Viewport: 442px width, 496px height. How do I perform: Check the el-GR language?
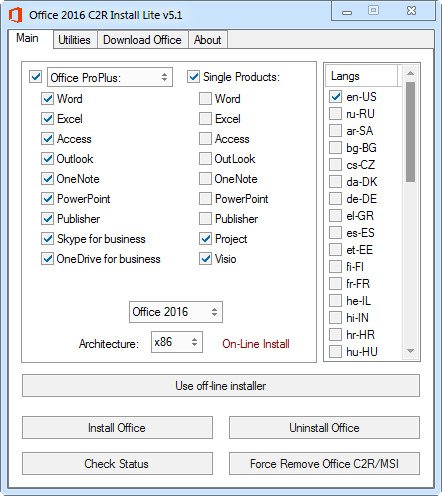(335, 216)
